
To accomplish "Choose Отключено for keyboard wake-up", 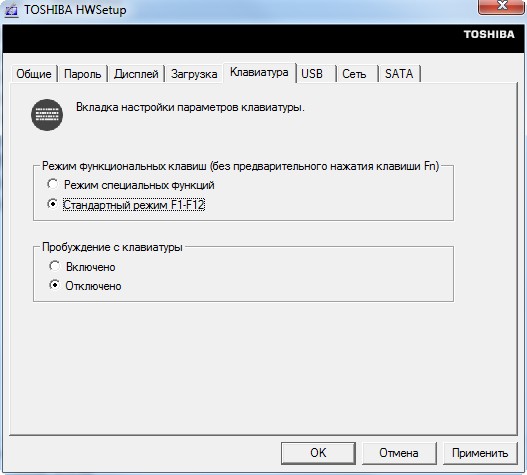I will (54, 285).
